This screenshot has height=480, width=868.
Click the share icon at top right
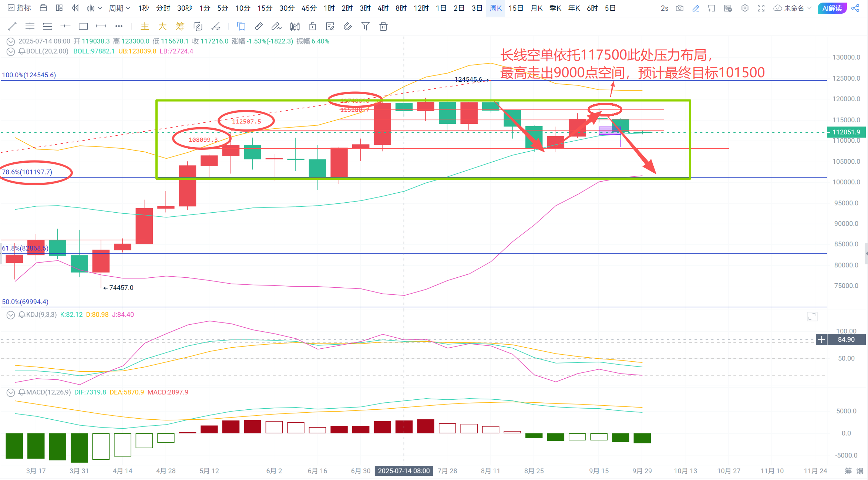(x=855, y=8)
